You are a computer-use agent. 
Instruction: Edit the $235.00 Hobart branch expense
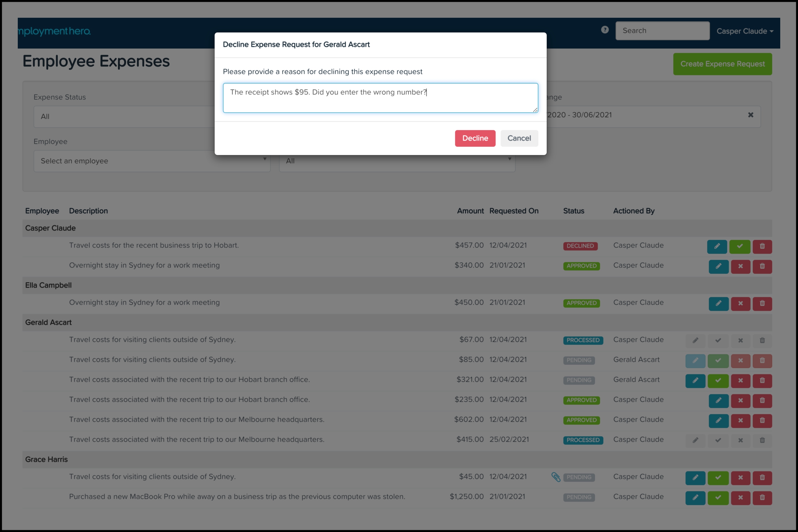pyautogui.click(x=718, y=401)
